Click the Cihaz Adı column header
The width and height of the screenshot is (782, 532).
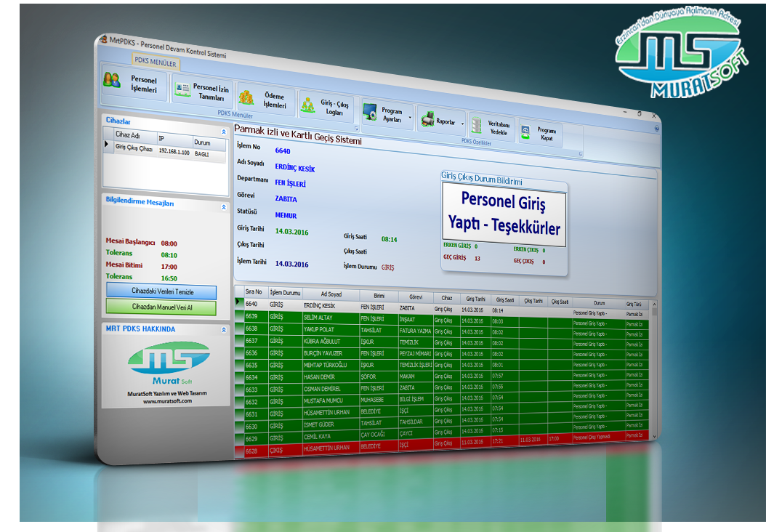click(134, 135)
